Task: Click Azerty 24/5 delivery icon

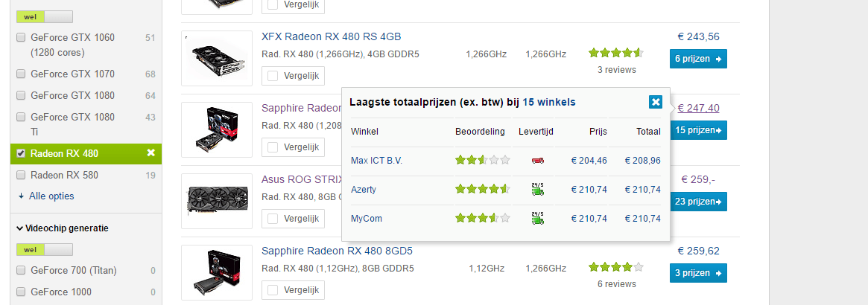Action: tap(537, 189)
